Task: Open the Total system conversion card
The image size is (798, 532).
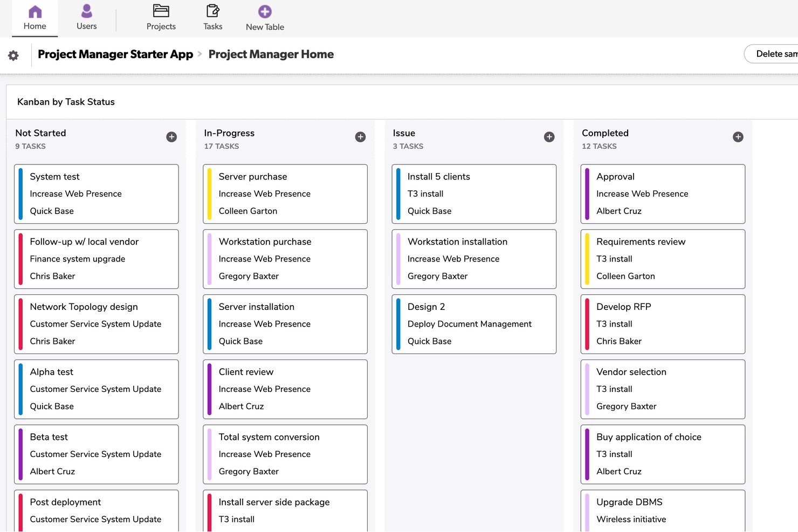Action: [285, 454]
